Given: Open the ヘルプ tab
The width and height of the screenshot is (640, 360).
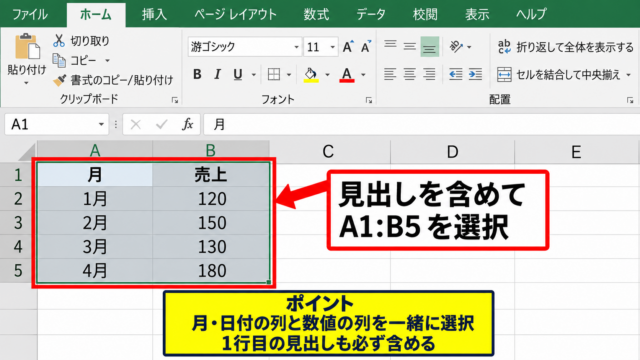Looking at the screenshot, I should pos(531,14).
